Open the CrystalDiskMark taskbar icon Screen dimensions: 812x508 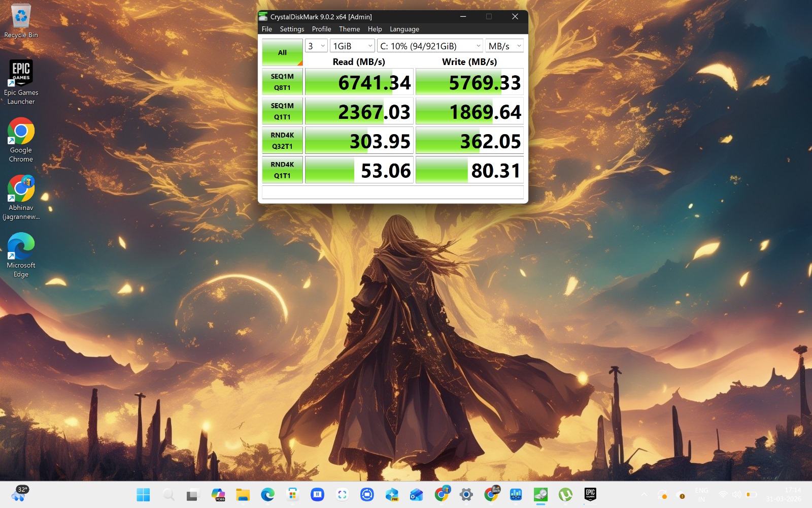pos(540,494)
